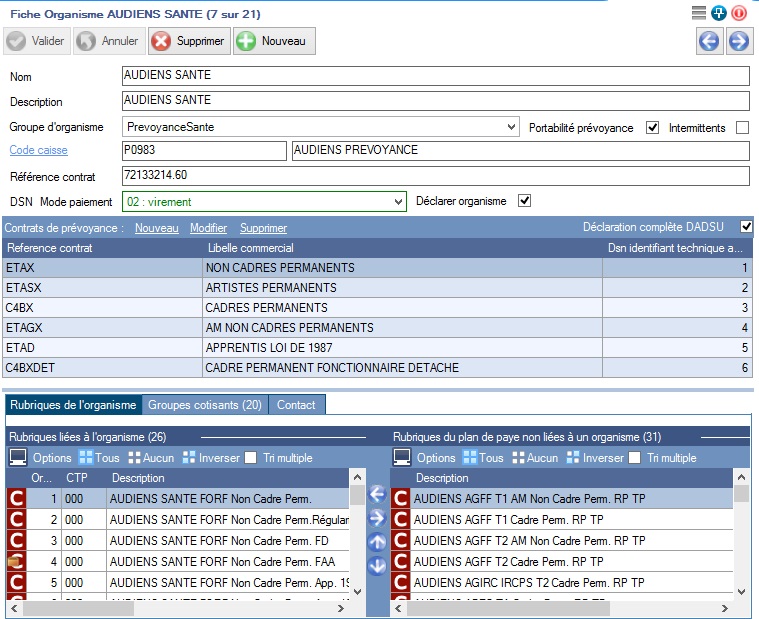The height and width of the screenshot is (619, 759).
Task: Enable the Intermittents checkbox
Action: pyautogui.click(x=742, y=128)
